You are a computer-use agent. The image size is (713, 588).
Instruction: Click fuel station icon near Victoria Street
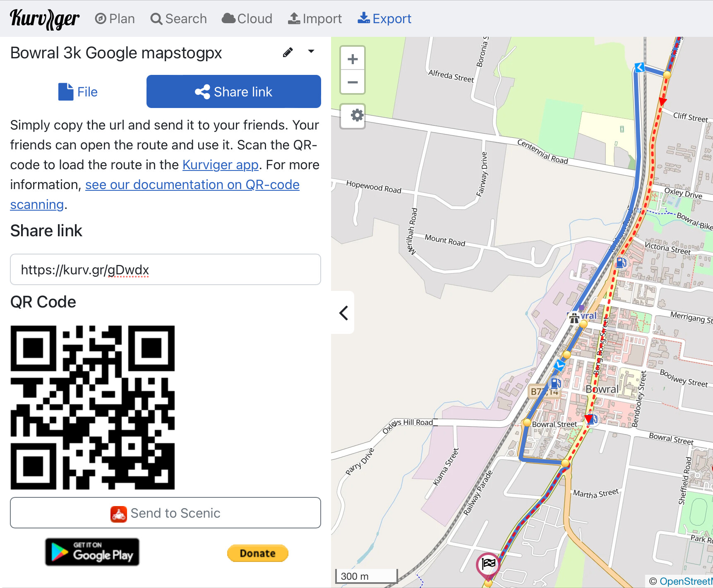pos(621,262)
